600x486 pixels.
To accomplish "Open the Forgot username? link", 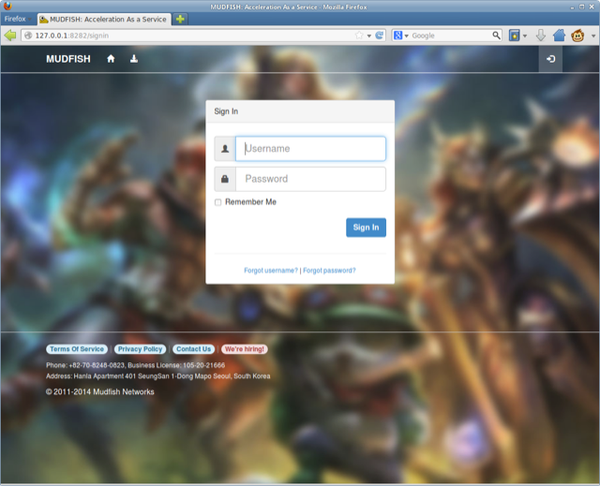I will coord(271,271).
